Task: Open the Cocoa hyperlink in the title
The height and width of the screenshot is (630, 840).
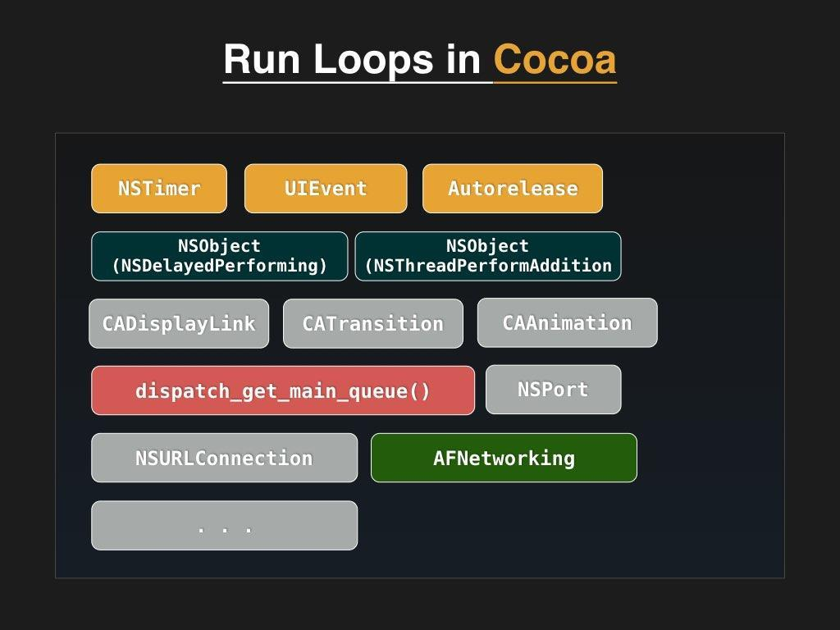Action: point(553,59)
